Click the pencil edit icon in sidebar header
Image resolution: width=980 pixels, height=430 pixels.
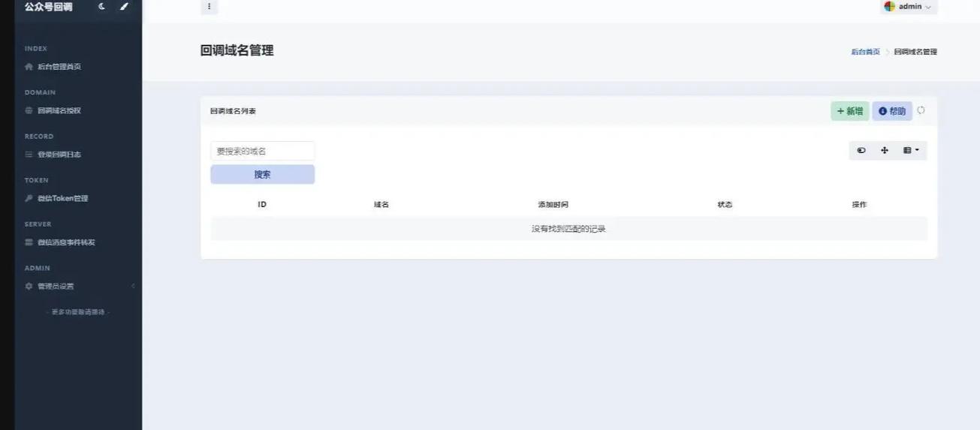click(x=125, y=7)
